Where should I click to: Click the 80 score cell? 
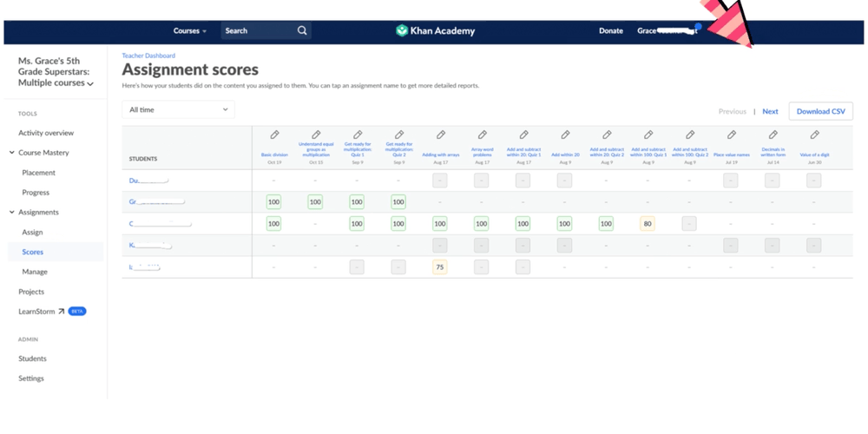click(648, 224)
